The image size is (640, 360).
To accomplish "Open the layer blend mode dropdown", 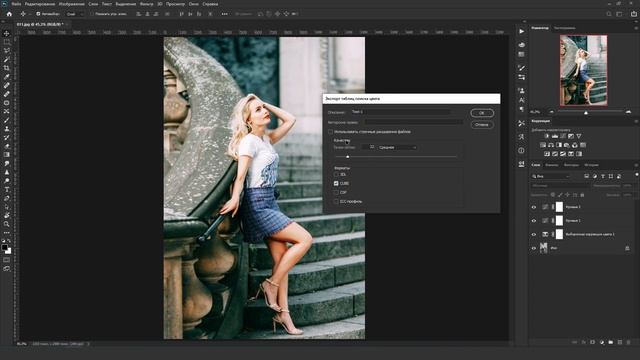I will click(561, 186).
